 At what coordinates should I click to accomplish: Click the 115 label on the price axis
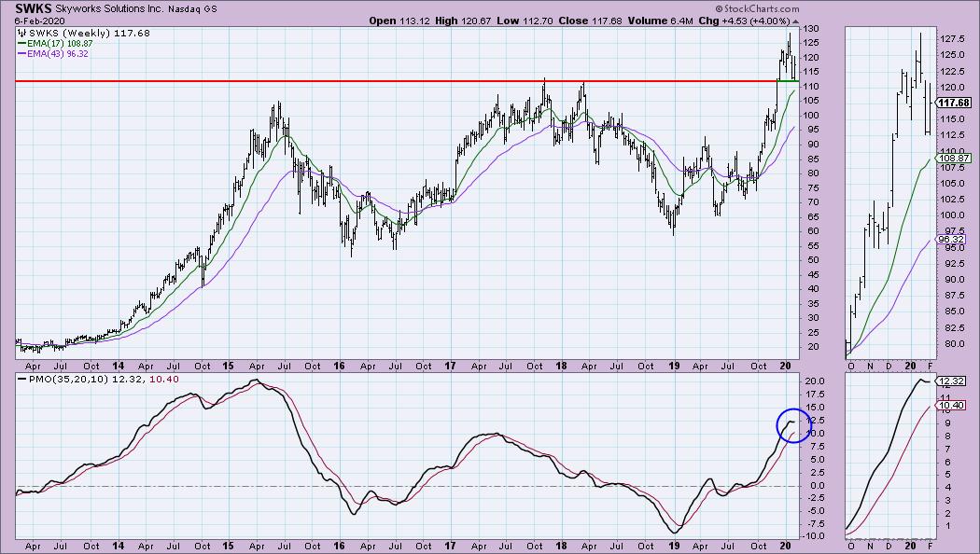coord(811,72)
